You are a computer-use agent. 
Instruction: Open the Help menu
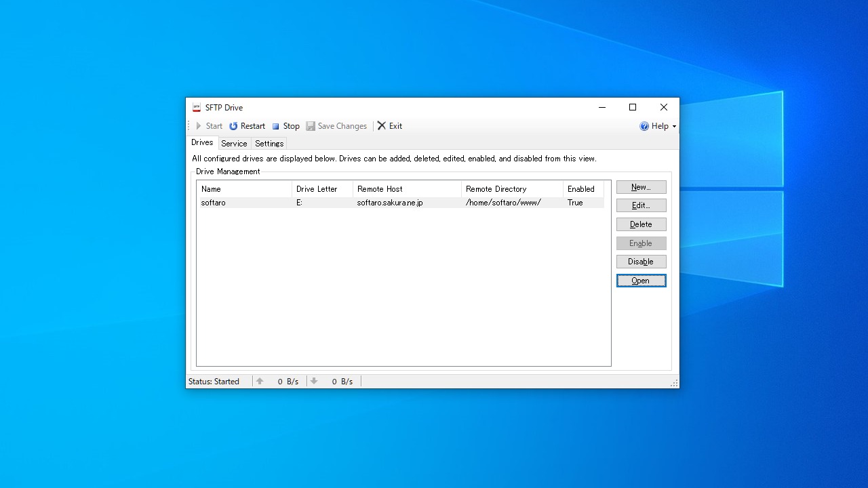click(658, 126)
